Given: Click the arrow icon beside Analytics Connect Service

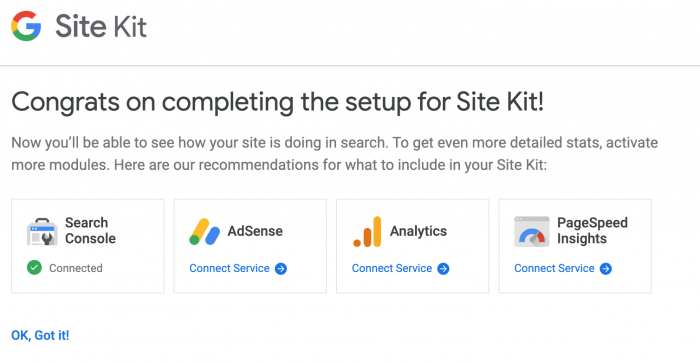Looking at the screenshot, I should pyautogui.click(x=443, y=269).
